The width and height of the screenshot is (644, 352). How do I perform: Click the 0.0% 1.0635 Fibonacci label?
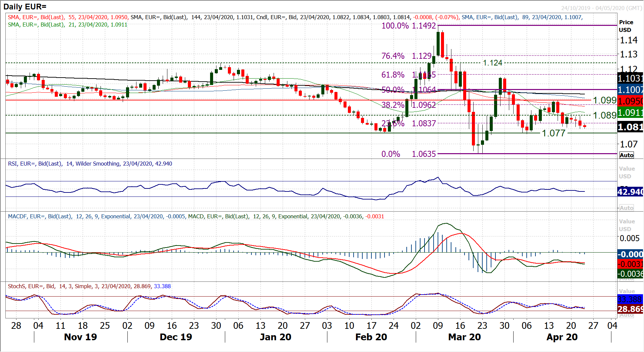point(409,154)
